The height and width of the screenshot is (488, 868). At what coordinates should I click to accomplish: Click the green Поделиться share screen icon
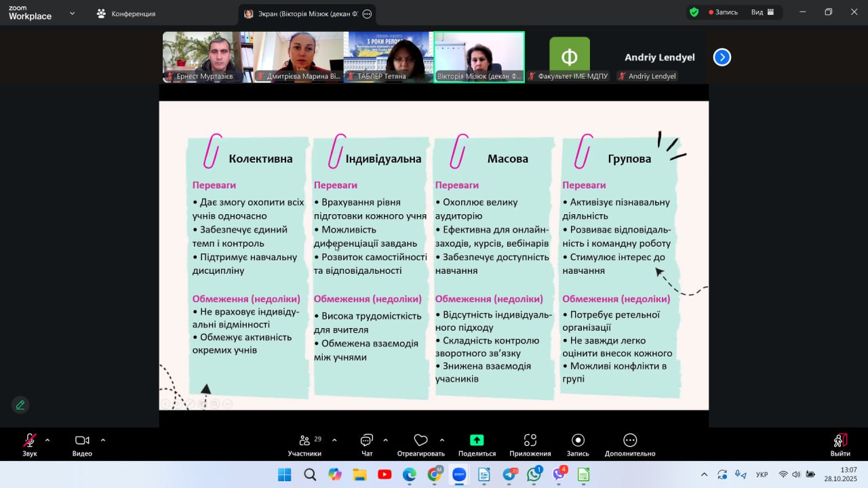tap(477, 440)
